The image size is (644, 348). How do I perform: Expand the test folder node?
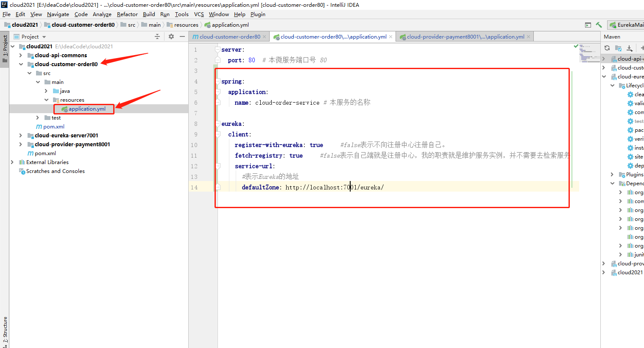click(38, 118)
